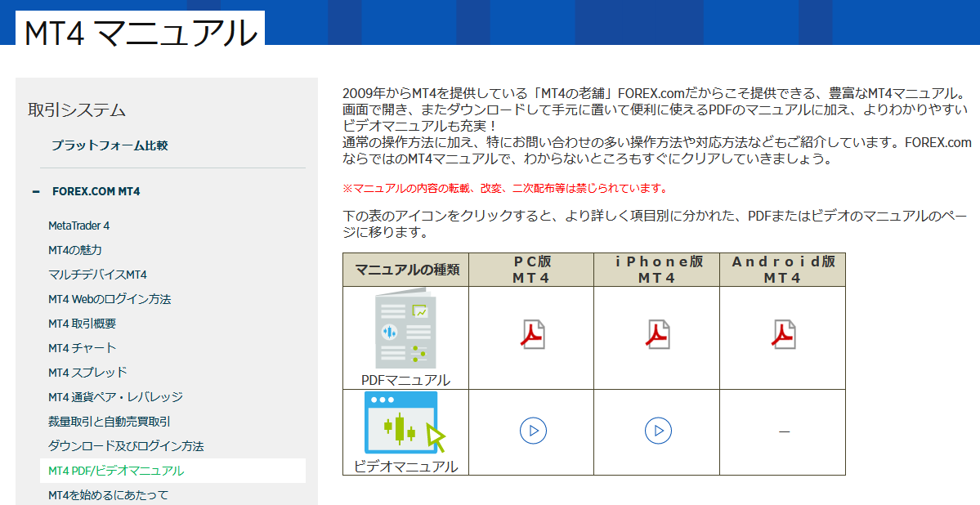
Task: Click the Android版 MT4 column header
Action: (x=782, y=270)
